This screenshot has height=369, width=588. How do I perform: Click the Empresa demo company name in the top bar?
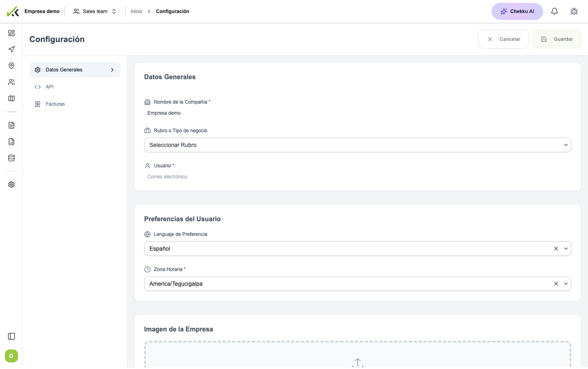[x=42, y=11]
